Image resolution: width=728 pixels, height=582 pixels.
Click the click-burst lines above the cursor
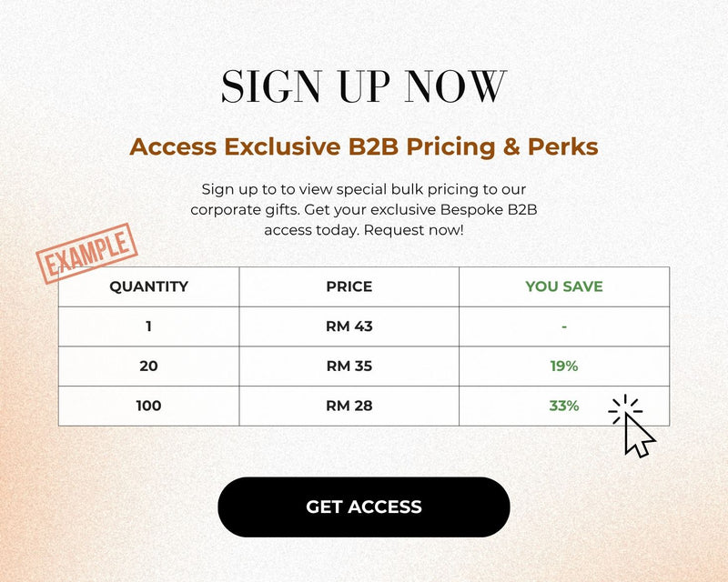(x=625, y=408)
